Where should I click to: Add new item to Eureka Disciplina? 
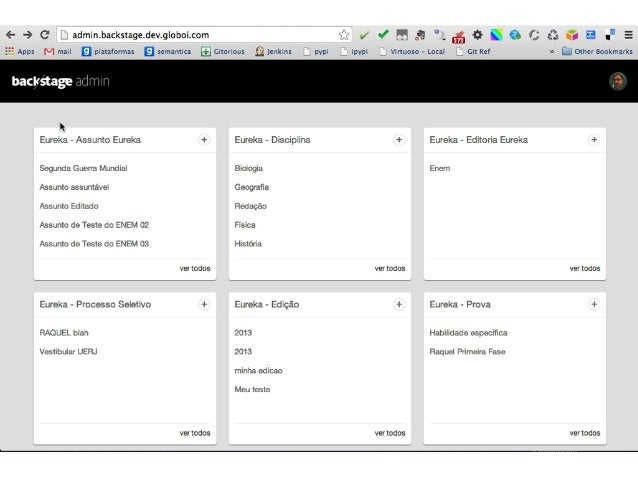(x=399, y=140)
